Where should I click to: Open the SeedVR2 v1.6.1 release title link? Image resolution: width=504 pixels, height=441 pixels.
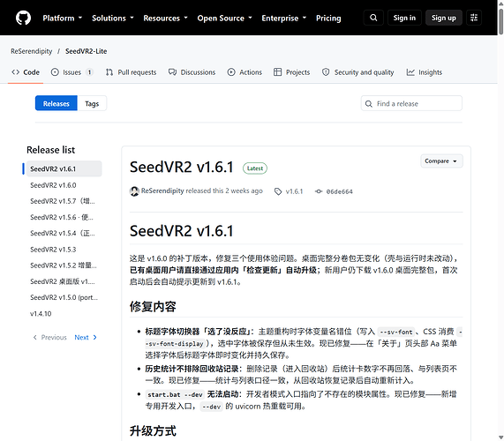coord(182,168)
